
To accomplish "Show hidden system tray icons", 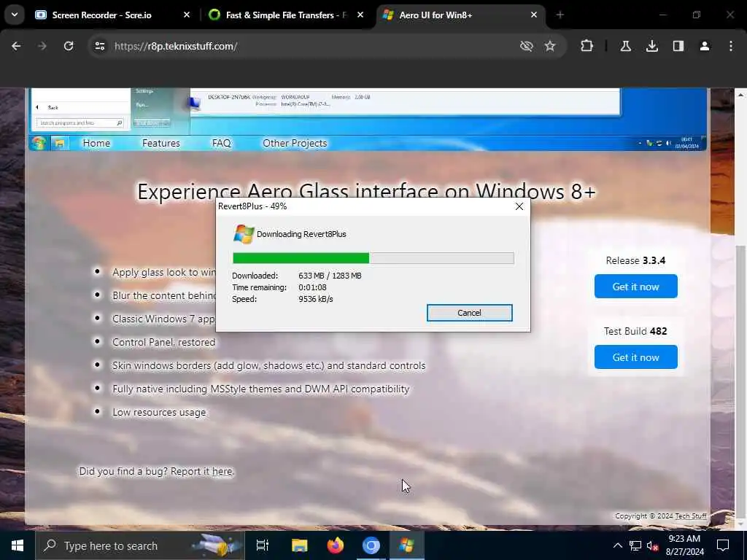I will 617,545.
